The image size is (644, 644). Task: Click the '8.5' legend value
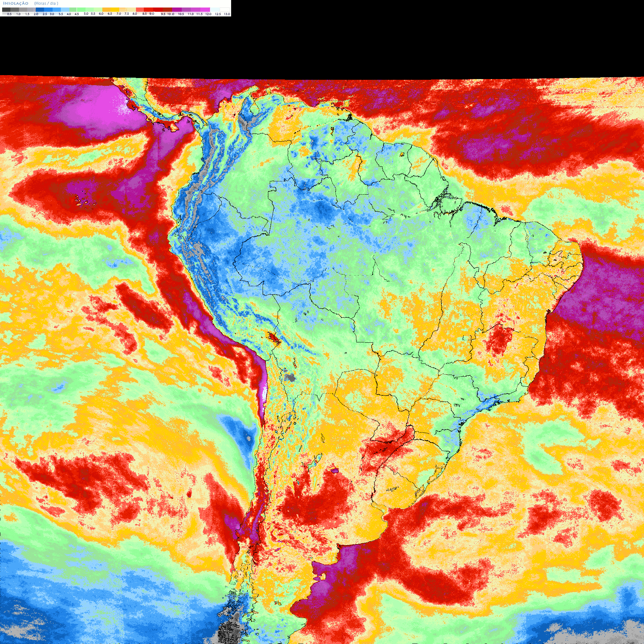145,14
